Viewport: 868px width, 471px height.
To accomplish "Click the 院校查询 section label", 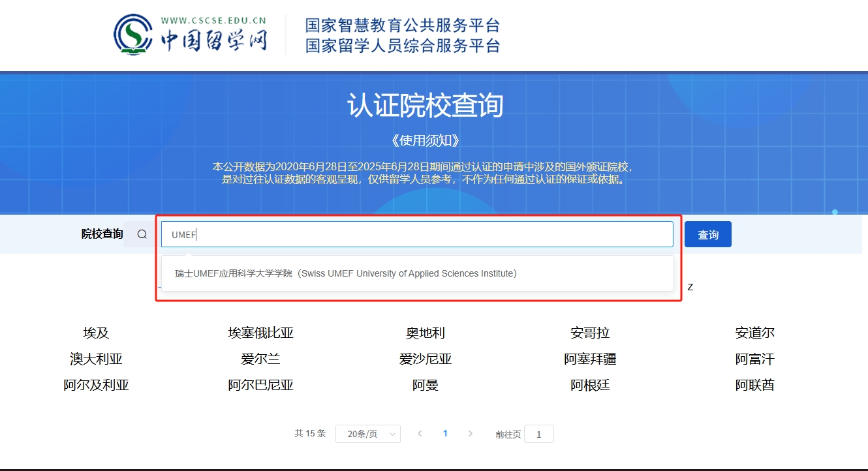I will pos(102,234).
